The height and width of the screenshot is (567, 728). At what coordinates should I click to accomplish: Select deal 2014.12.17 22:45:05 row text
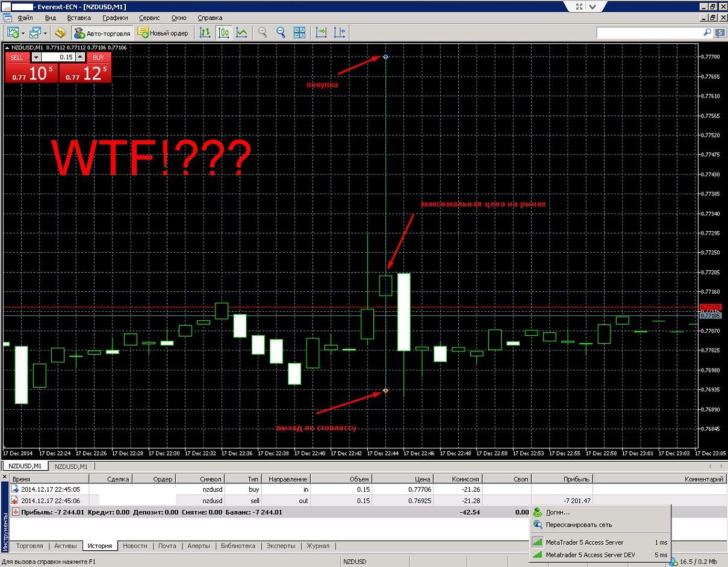pos(51,490)
